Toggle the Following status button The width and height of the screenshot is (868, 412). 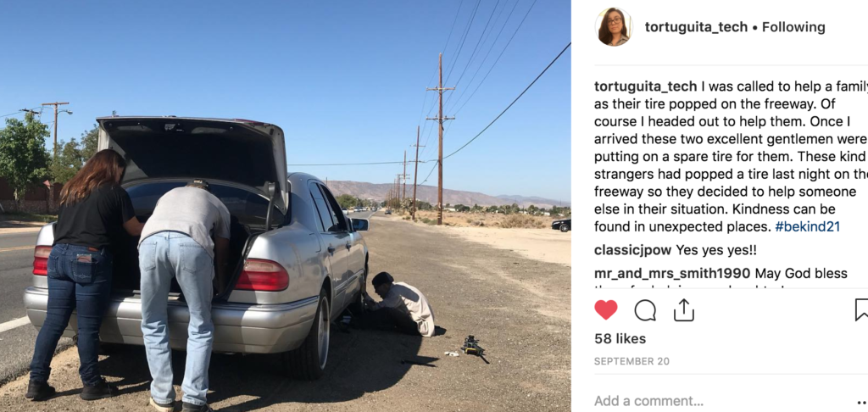click(793, 27)
